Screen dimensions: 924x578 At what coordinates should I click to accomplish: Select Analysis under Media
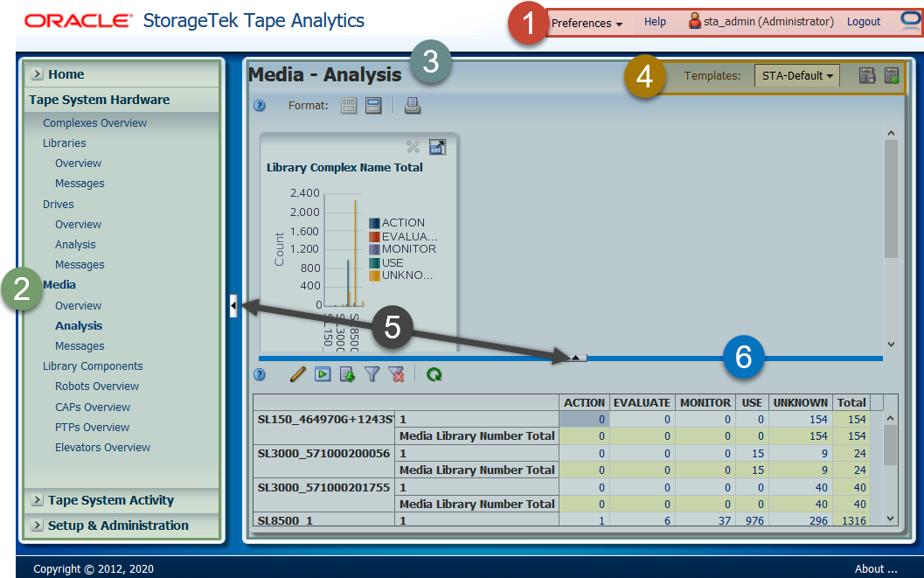[79, 326]
